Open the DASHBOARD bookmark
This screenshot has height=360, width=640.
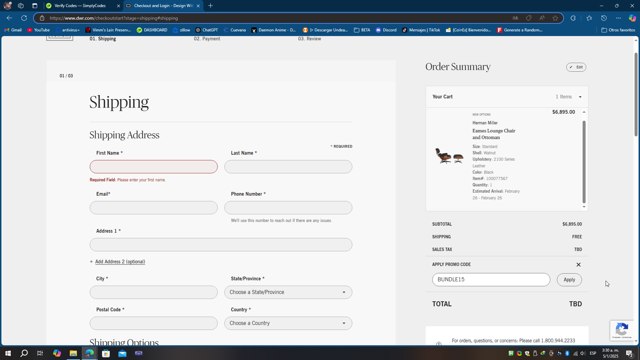(x=152, y=30)
